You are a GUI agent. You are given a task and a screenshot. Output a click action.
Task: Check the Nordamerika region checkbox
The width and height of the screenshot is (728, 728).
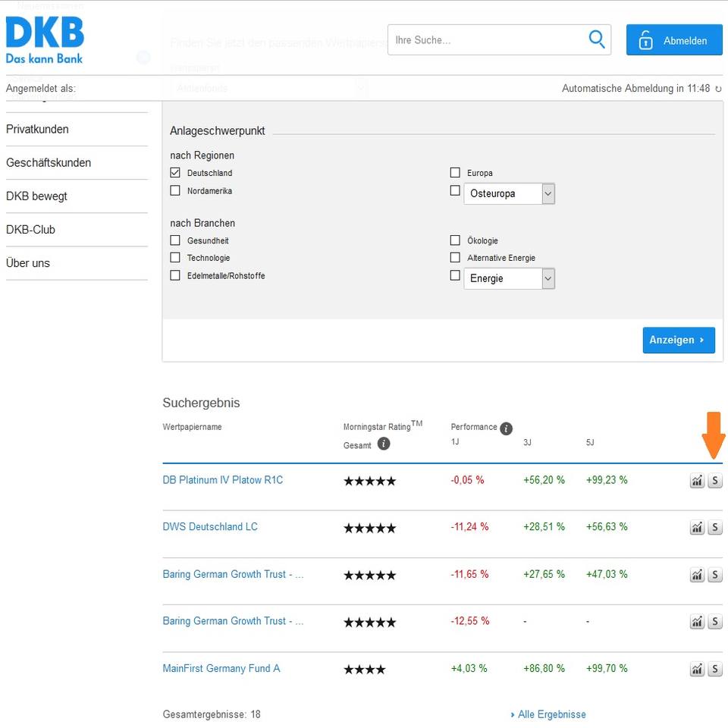tap(175, 190)
